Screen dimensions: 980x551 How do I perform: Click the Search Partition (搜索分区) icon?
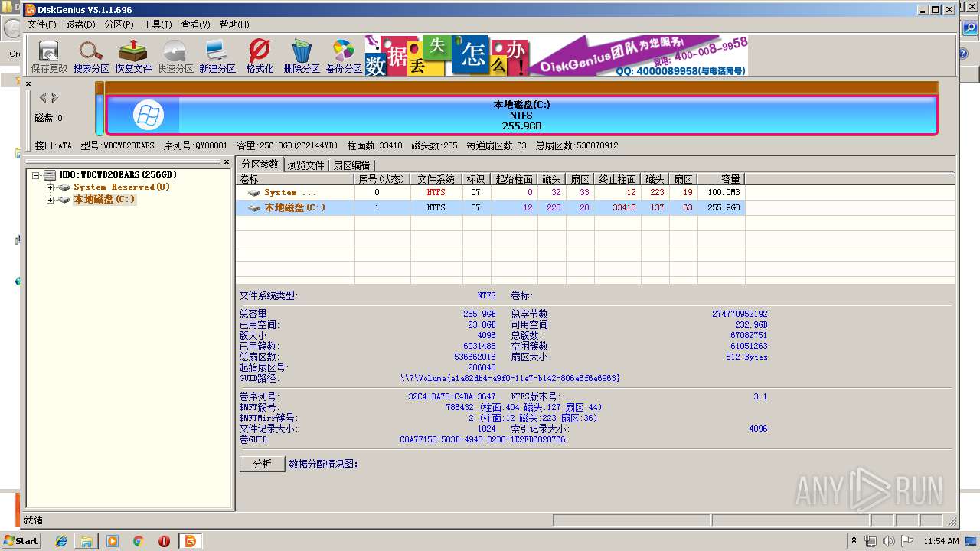click(91, 57)
